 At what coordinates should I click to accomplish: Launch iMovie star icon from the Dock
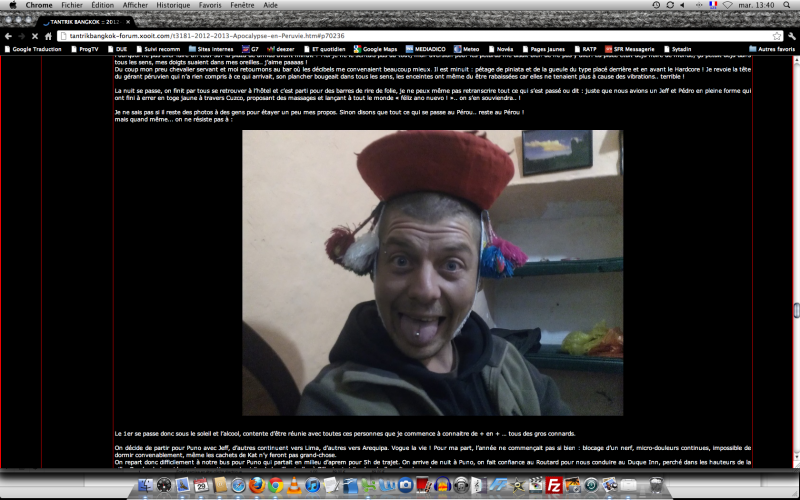tap(517, 485)
